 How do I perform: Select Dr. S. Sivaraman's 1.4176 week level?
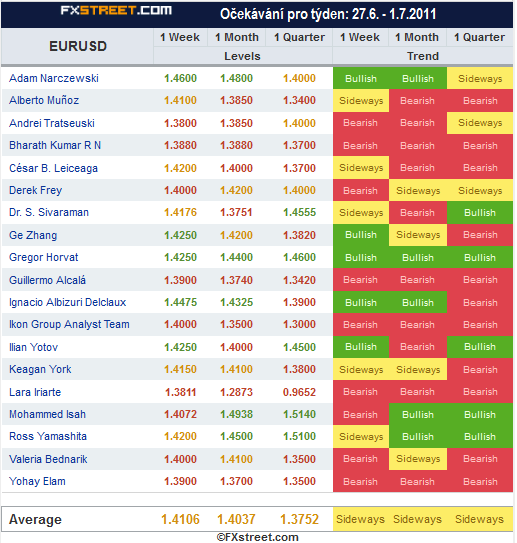coord(180,212)
